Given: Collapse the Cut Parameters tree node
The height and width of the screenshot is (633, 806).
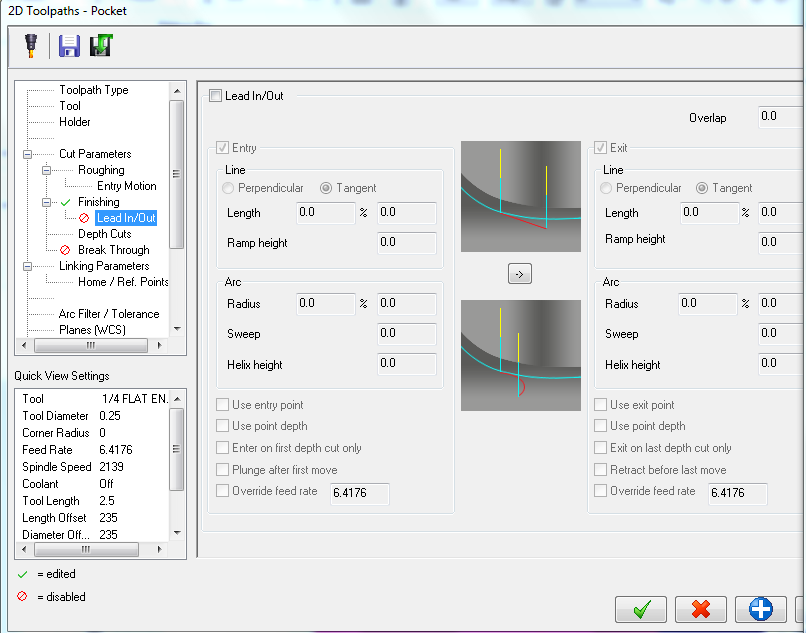Looking at the screenshot, I should coord(27,154).
